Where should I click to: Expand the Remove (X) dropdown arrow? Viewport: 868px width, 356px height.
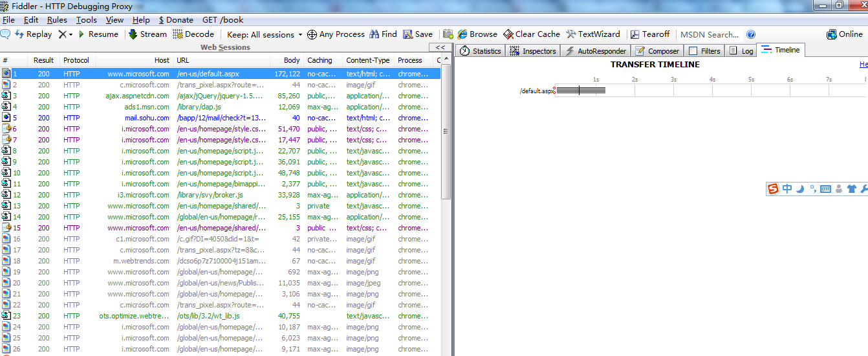tap(71, 34)
